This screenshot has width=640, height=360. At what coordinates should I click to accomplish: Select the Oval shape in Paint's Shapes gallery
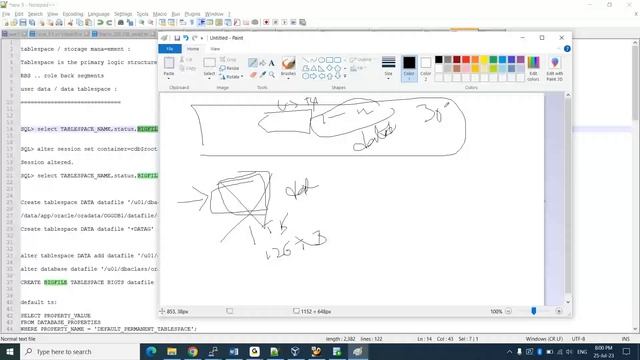tap(321, 60)
